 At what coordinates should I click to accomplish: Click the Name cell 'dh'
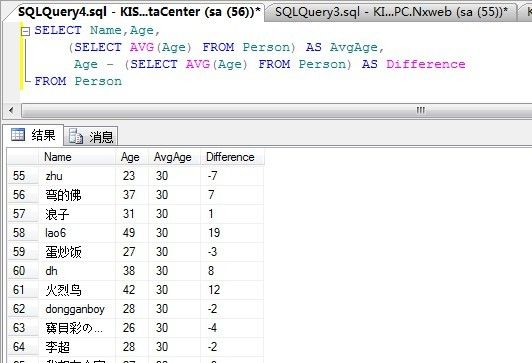click(77, 271)
